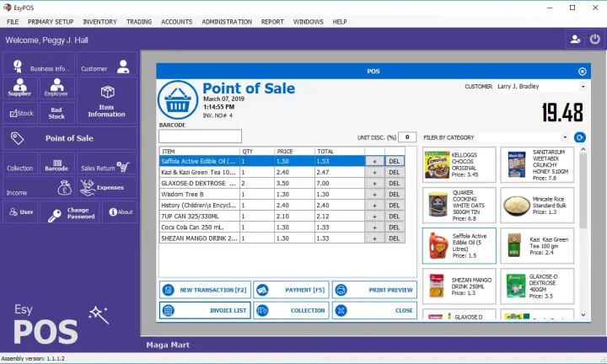The width and height of the screenshot is (607, 364).
Task: Select Saffola Active Edible Oil product card
Action: point(459,246)
